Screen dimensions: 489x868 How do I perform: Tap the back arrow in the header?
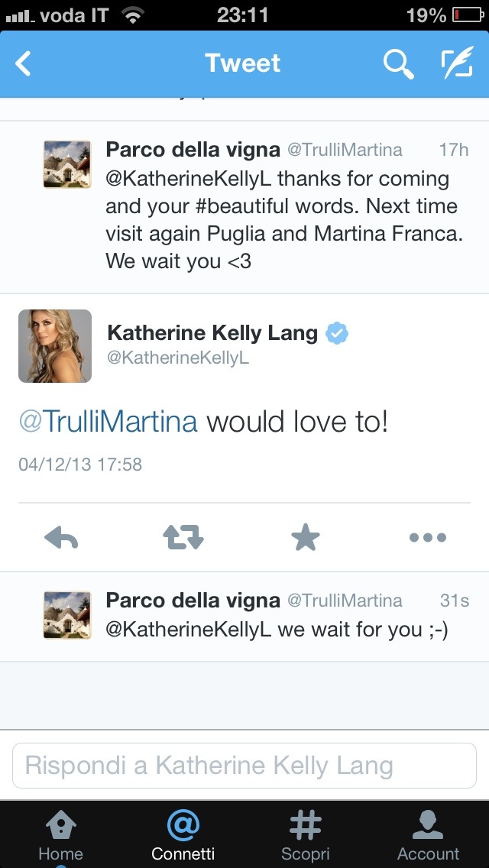tap(24, 64)
